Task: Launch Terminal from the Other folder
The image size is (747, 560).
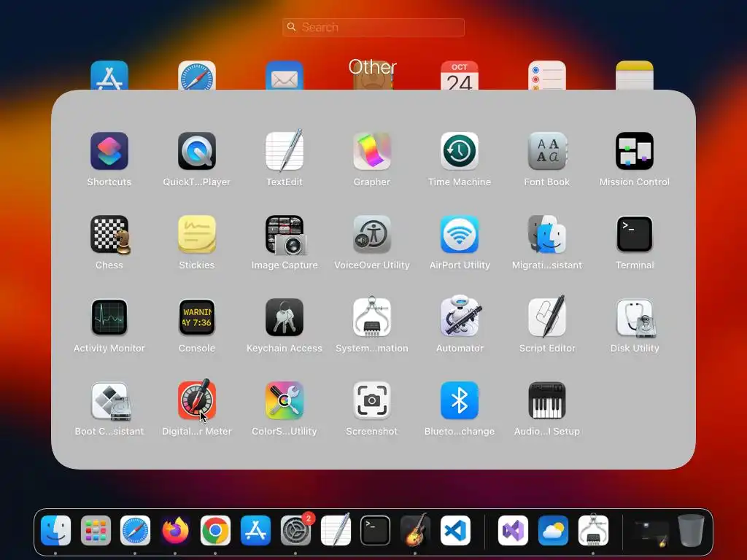Action: [635, 234]
